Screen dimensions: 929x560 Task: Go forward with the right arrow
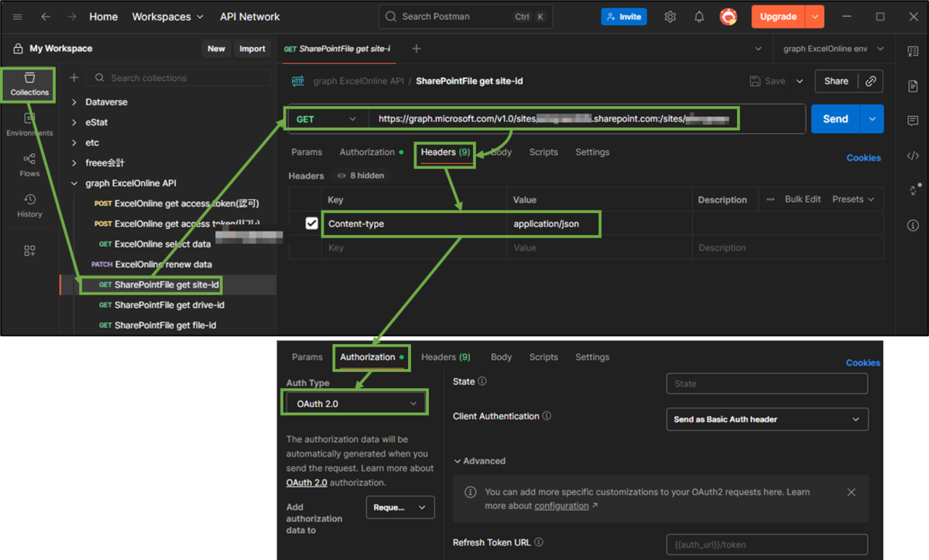tap(71, 17)
